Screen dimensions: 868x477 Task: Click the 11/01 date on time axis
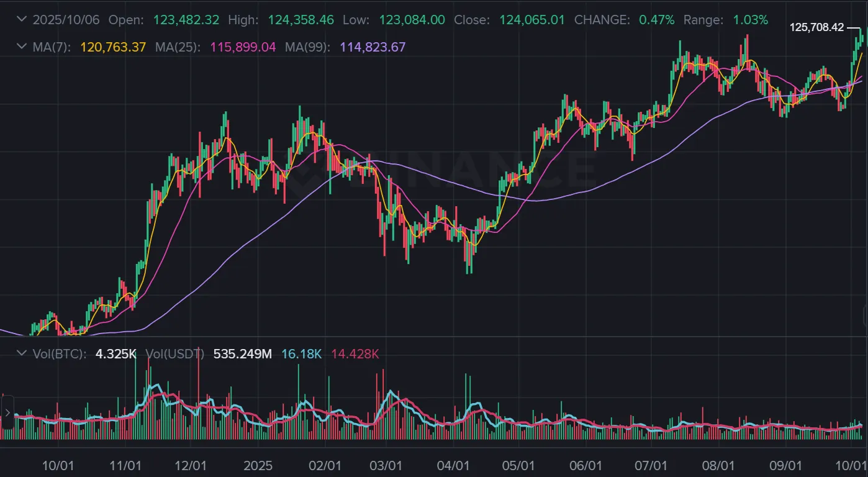click(126, 465)
